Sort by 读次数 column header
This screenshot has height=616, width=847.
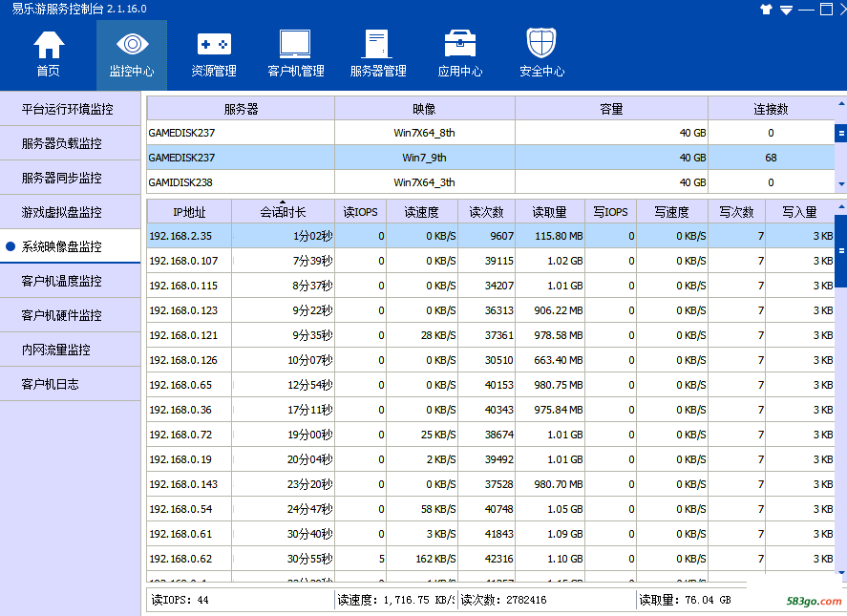(487, 212)
